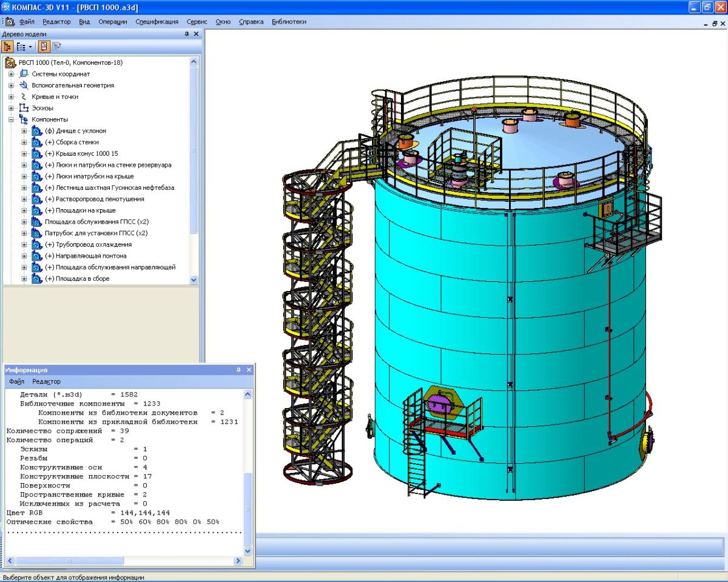Image resolution: width=728 pixels, height=582 pixels.
Task: Toggle auto-hide pin on Информация panel
Action: click(x=239, y=370)
